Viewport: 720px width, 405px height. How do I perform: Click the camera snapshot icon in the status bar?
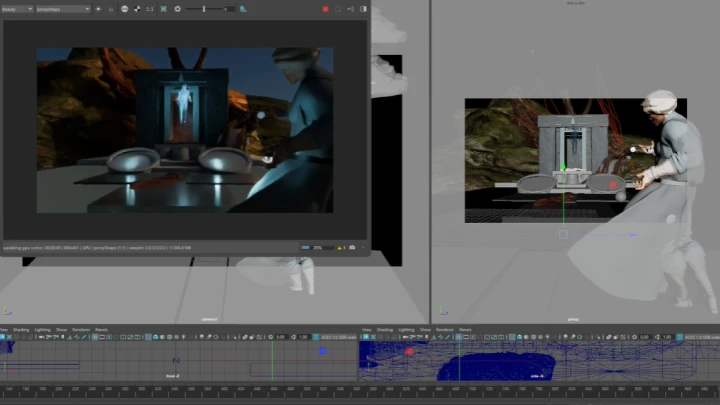(352, 248)
